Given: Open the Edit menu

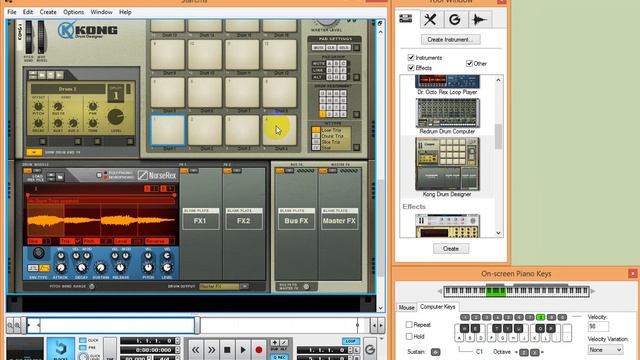Looking at the screenshot, I should pos(28,12).
